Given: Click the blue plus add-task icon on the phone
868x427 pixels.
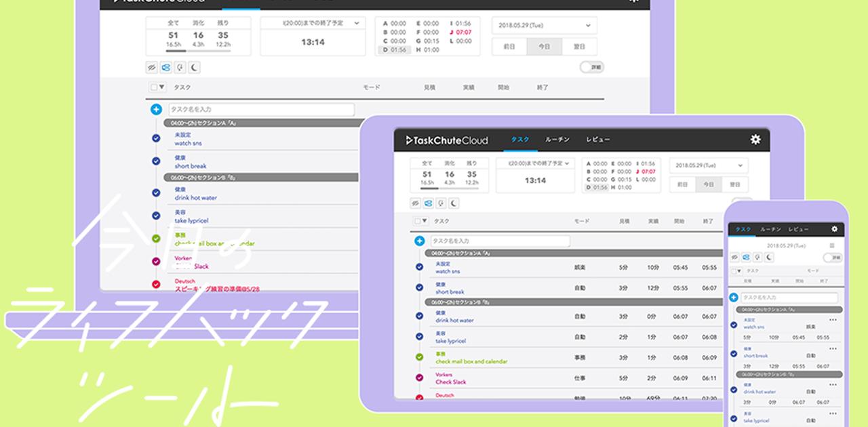Looking at the screenshot, I should (734, 298).
